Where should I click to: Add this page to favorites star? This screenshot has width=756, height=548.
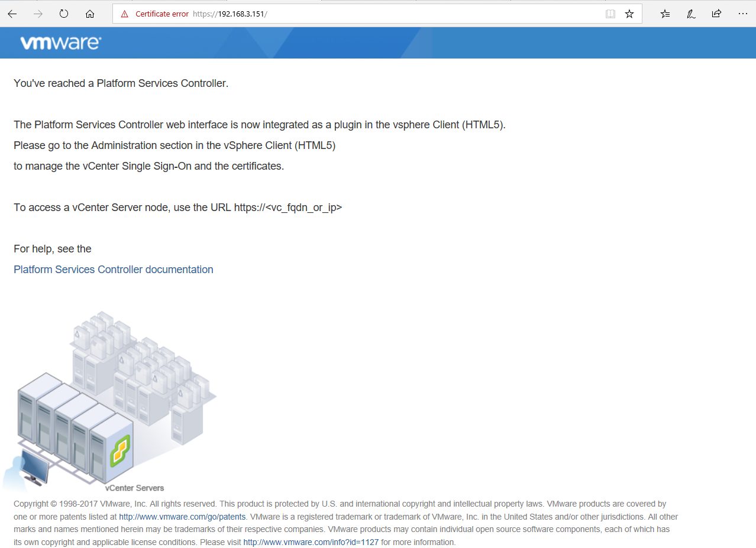(629, 14)
